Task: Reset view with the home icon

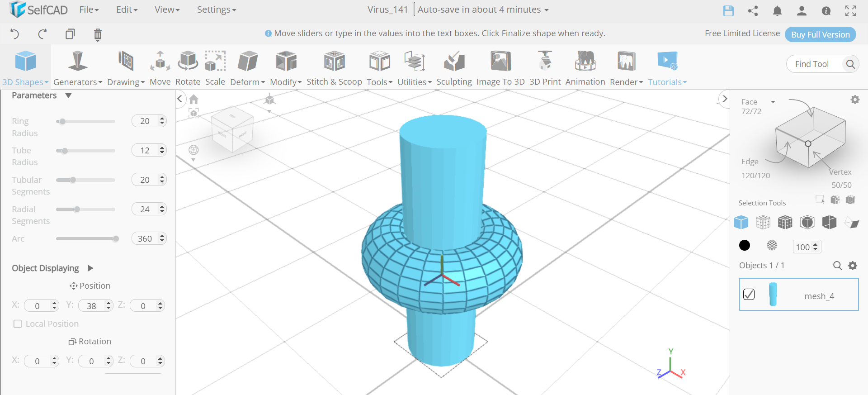Action: point(194,99)
